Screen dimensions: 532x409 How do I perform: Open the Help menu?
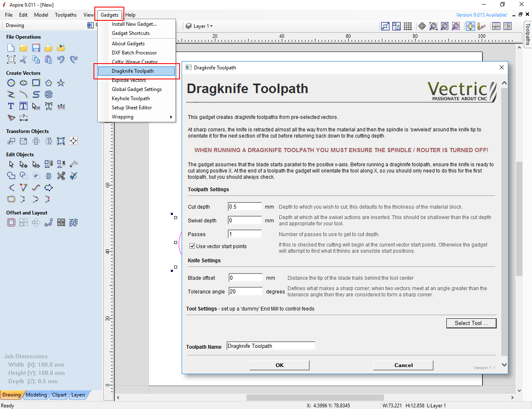click(x=131, y=15)
